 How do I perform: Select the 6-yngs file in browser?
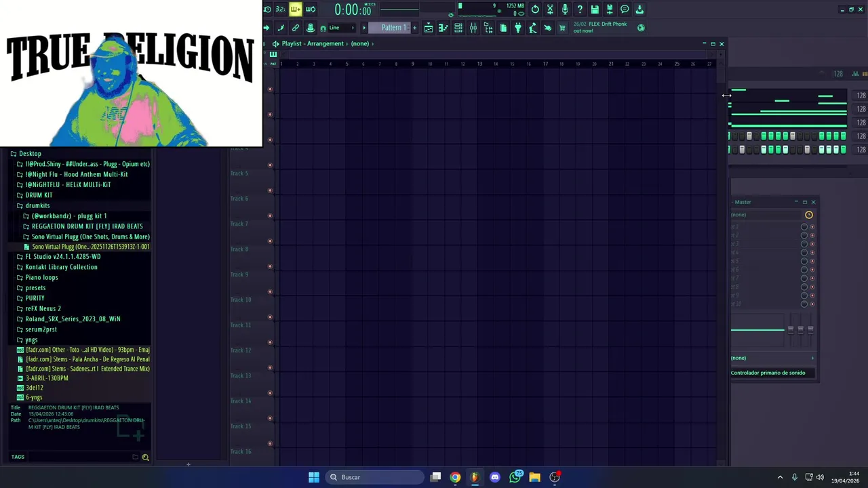click(34, 398)
